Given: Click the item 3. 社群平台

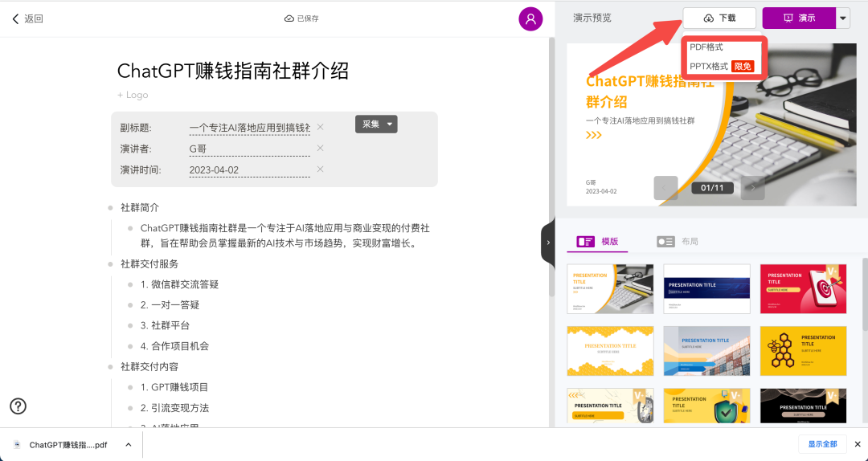Looking at the screenshot, I should pos(165,325).
